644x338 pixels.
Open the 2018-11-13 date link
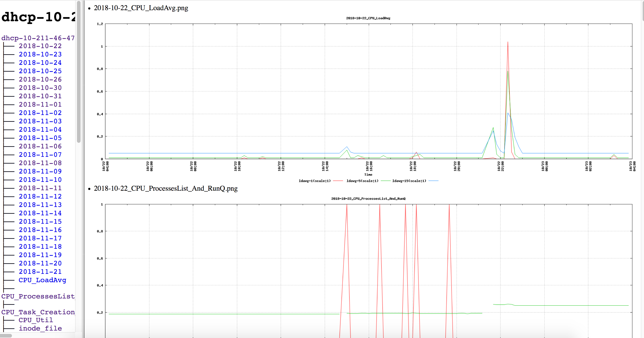tap(40, 205)
